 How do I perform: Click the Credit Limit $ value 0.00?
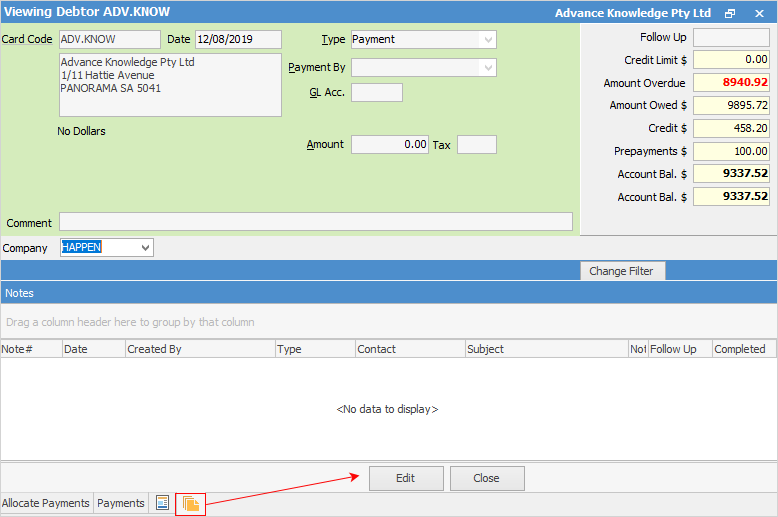(731, 60)
